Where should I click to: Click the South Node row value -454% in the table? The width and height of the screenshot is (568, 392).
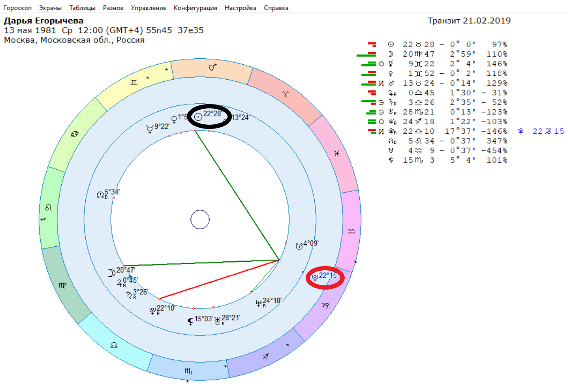point(495,150)
